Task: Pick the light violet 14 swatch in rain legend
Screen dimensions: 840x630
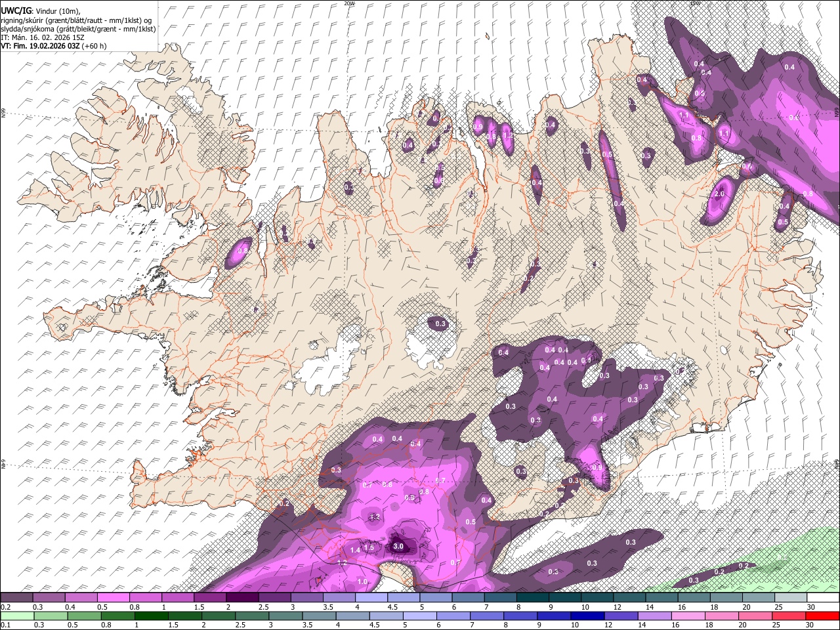Action: [x=655, y=616]
